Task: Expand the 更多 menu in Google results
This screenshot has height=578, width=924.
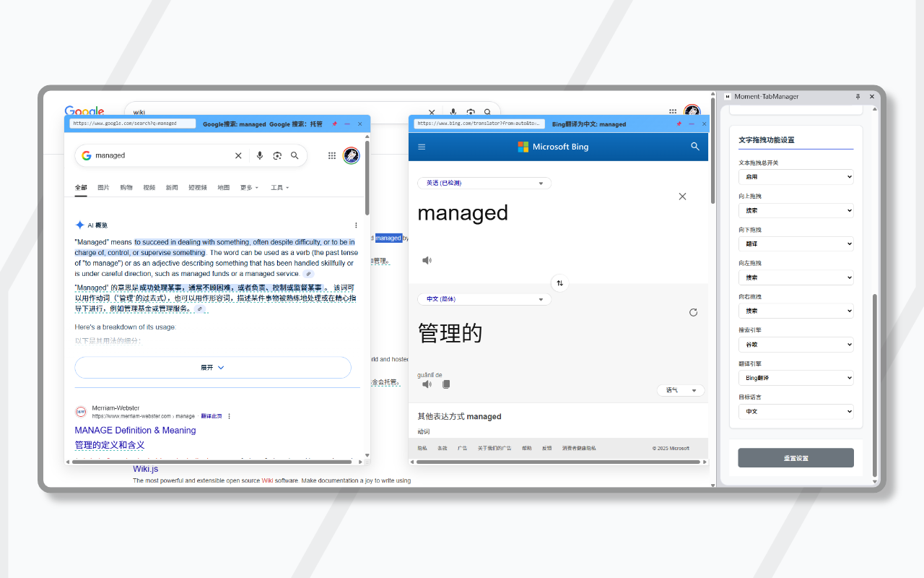Action: [249, 188]
